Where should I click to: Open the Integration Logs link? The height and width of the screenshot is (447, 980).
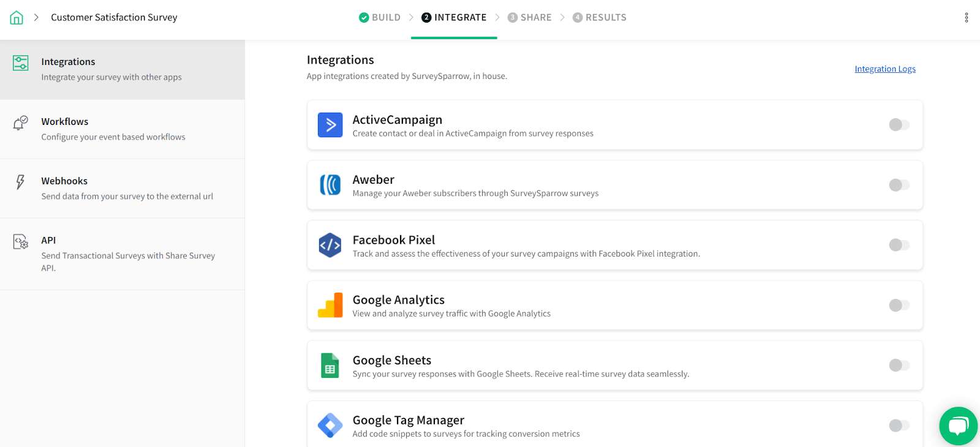(x=885, y=69)
